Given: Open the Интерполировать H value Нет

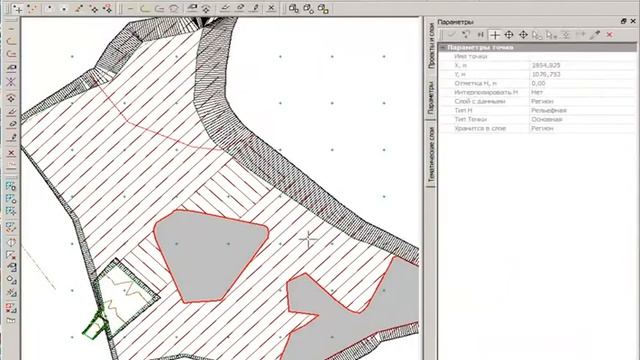Looking at the screenshot, I should 583,92.
